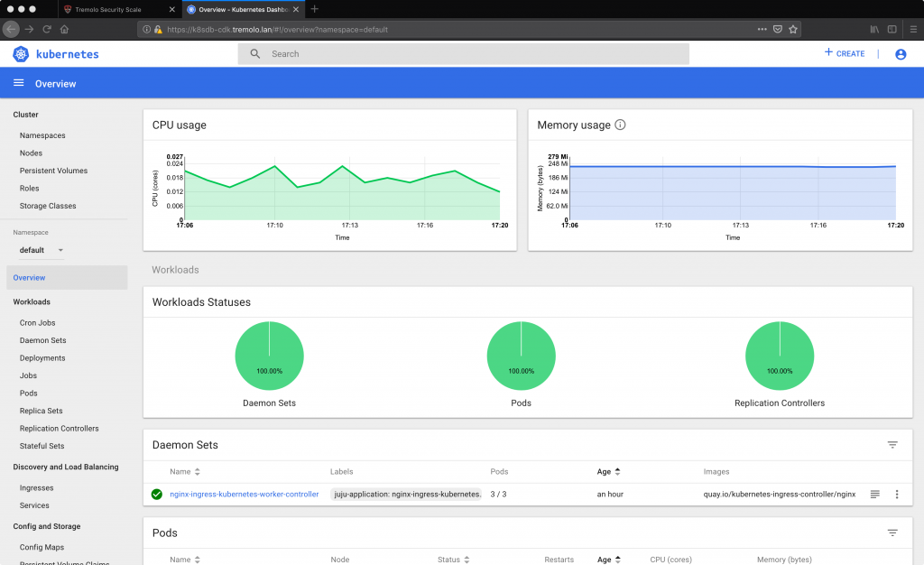924x565 pixels.
Task: Open a new browser tab
Action: (x=314, y=9)
